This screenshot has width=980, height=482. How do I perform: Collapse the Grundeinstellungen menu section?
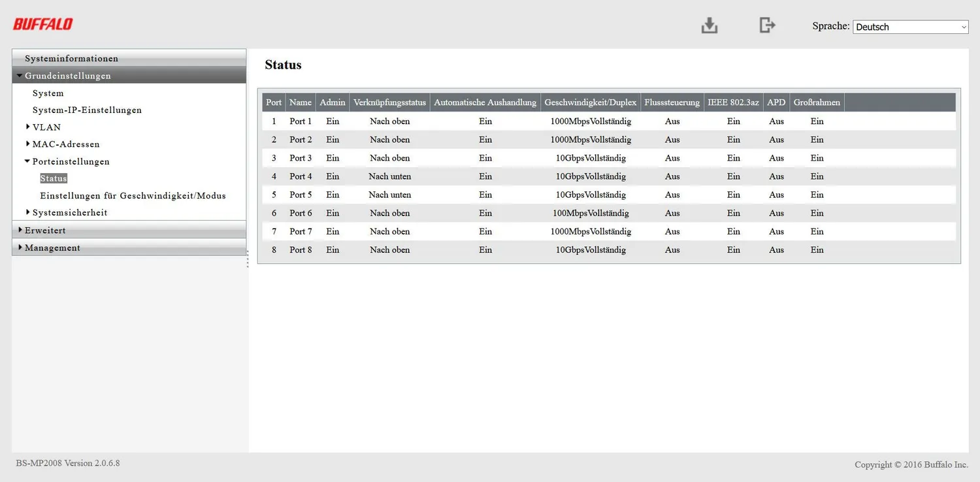point(129,75)
